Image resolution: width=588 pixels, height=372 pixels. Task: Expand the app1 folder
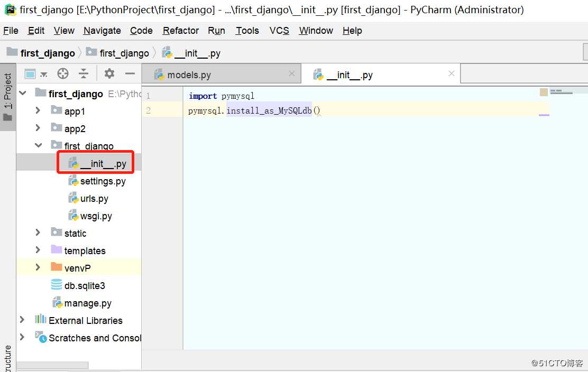[x=38, y=110]
